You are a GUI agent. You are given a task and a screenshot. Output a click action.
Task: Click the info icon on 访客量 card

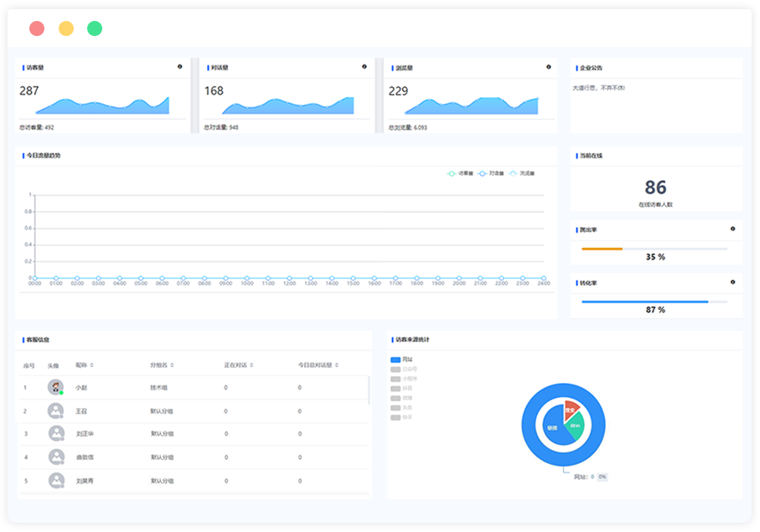179,67
